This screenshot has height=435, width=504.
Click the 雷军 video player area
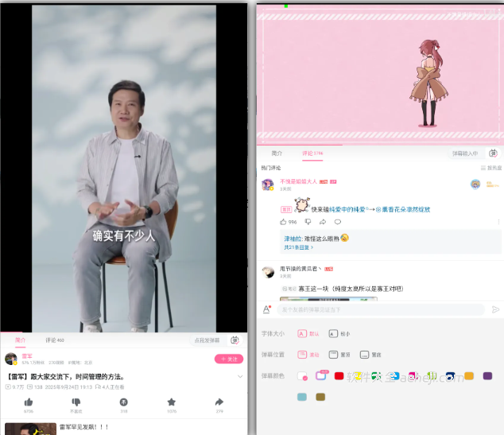124,169
